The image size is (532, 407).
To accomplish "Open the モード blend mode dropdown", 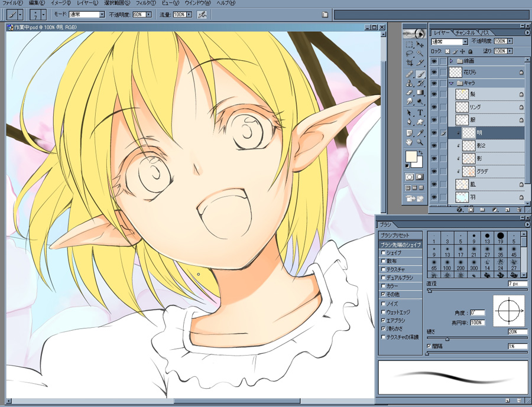I will tap(102, 14).
